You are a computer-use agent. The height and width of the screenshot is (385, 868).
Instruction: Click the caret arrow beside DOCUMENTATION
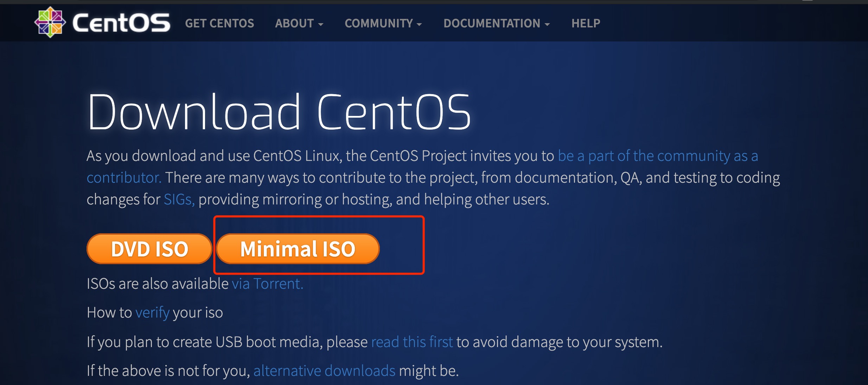tap(547, 25)
